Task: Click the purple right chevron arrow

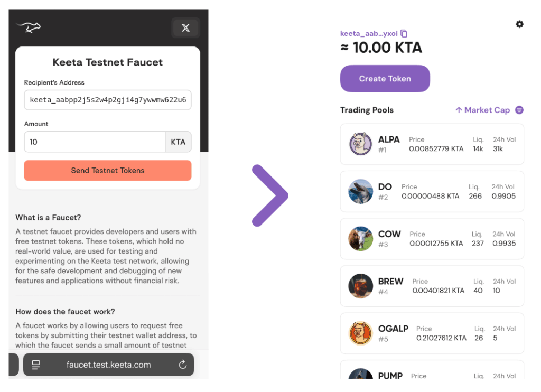Action: pos(269,195)
